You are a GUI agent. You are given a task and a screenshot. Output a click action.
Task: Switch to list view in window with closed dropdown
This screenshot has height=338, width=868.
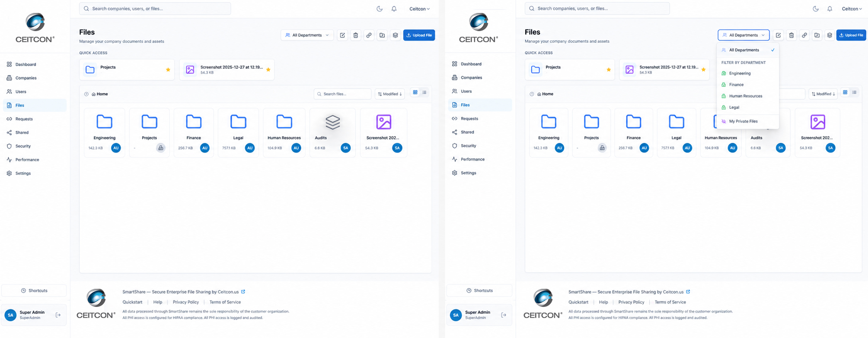(424, 92)
